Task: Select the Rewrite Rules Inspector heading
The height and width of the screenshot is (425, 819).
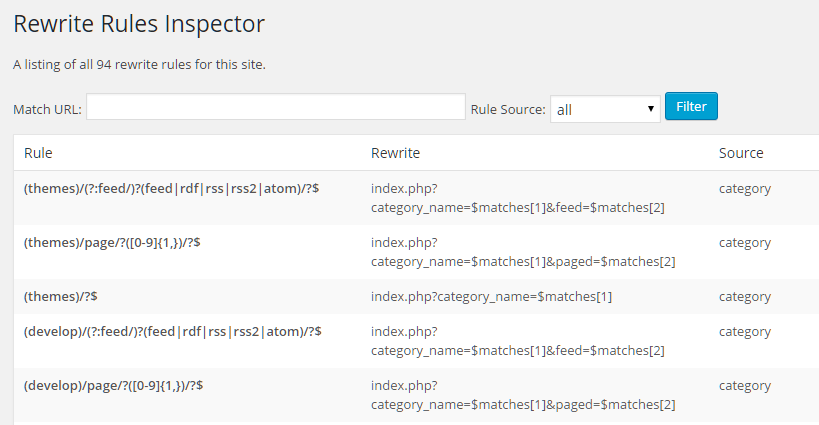Action: 139,23
